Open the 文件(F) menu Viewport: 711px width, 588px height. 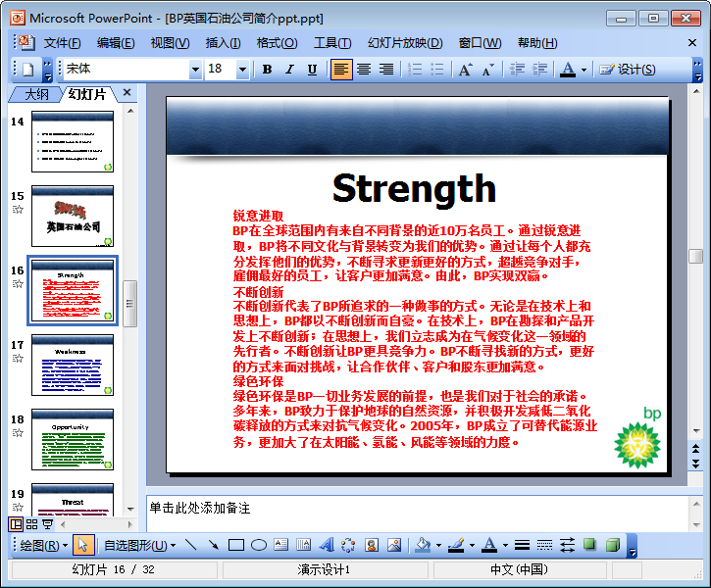(62, 43)
